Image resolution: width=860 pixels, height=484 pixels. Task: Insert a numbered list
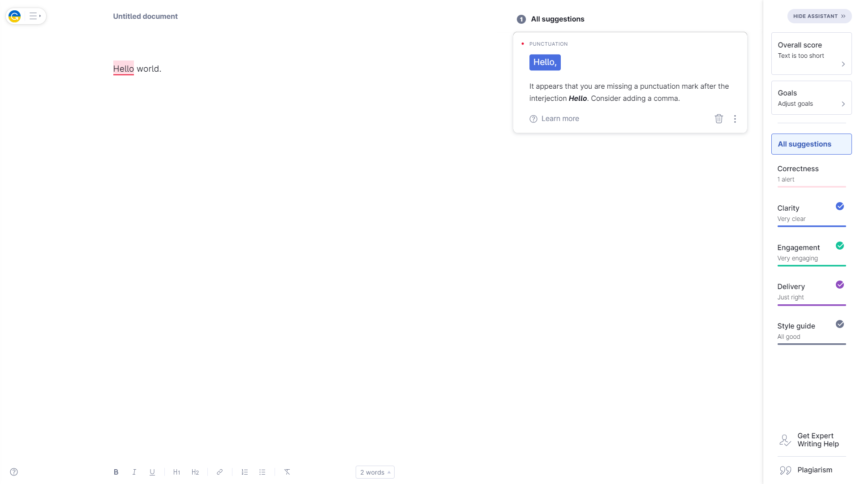pos(245,472)
